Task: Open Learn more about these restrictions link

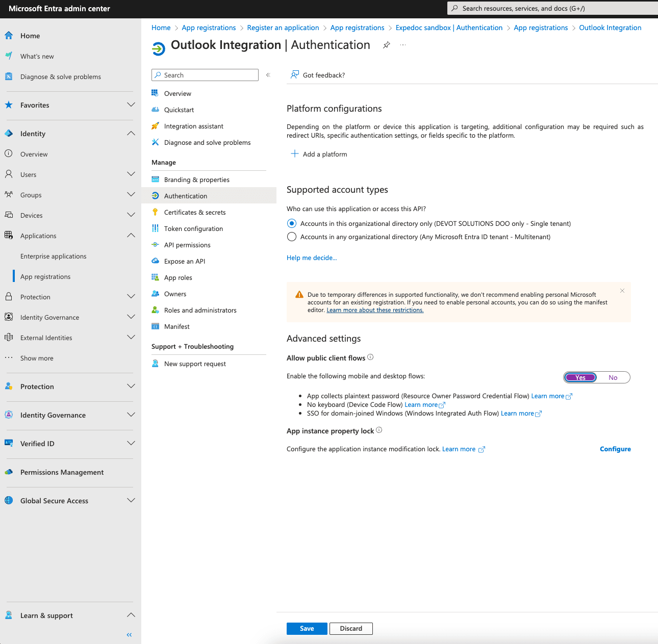Action: pyautogui.click(x=375, y=310)
